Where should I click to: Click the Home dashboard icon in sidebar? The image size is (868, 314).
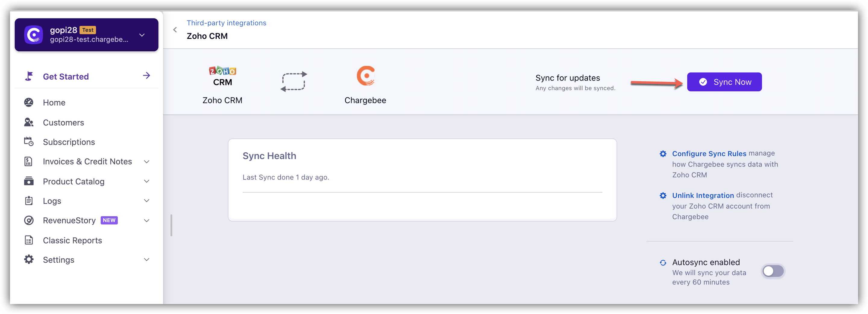point(29,103)
